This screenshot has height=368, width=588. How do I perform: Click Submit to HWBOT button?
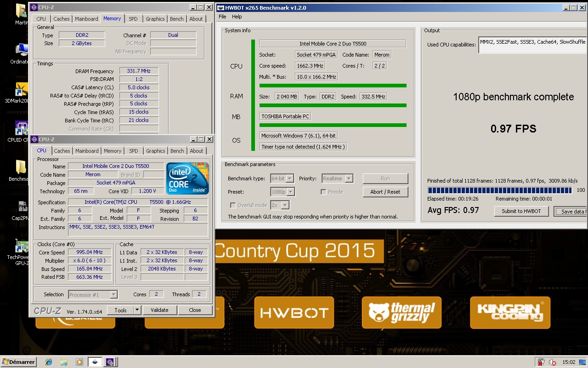521,211
